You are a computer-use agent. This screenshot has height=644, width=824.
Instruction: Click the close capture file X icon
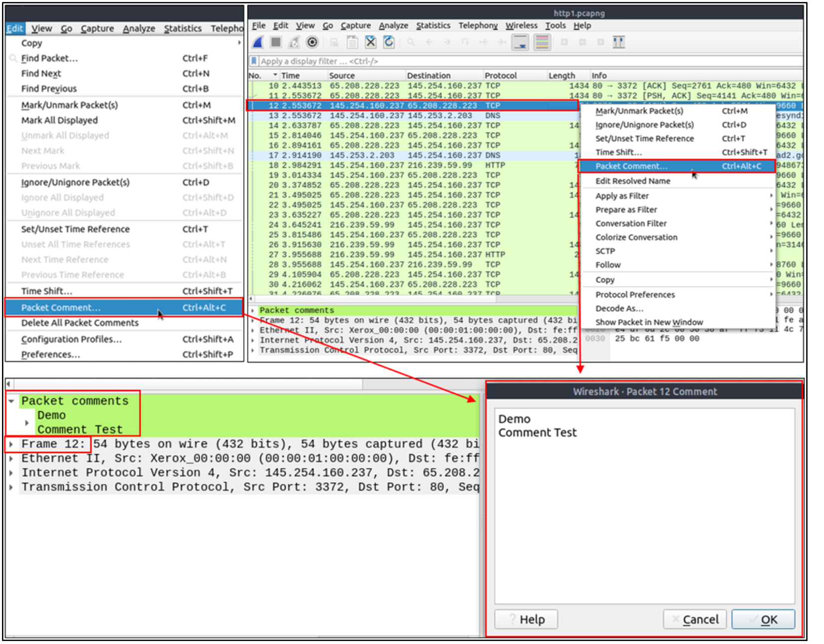[370, 42]
